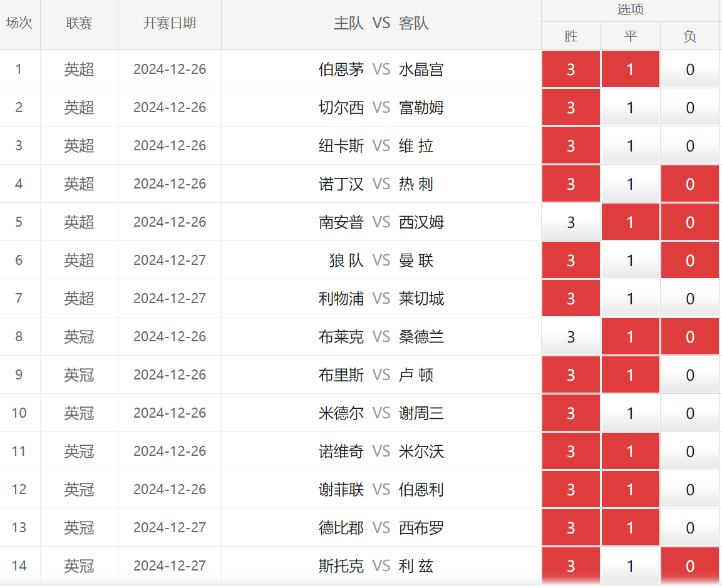Toggle win option 3 for 布里斯 VS 卢顿
722x588 pixels.
pyautogui.click(x=571, y=375)
